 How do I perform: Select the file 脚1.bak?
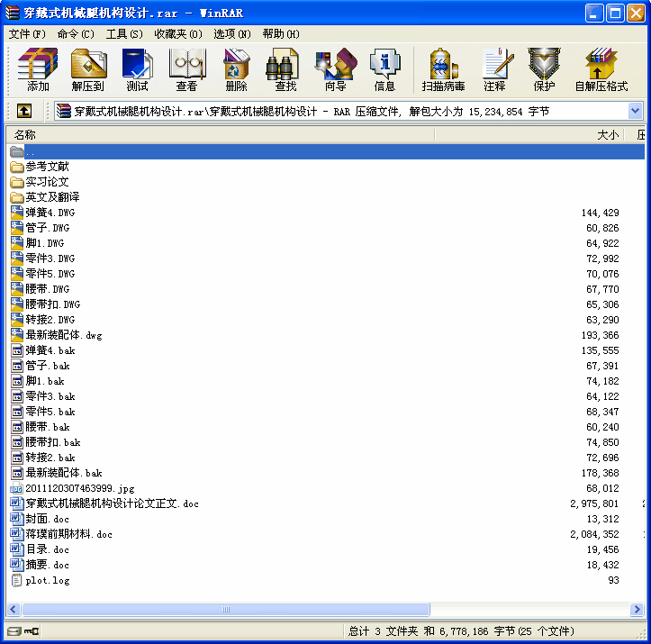pos(37,381)
